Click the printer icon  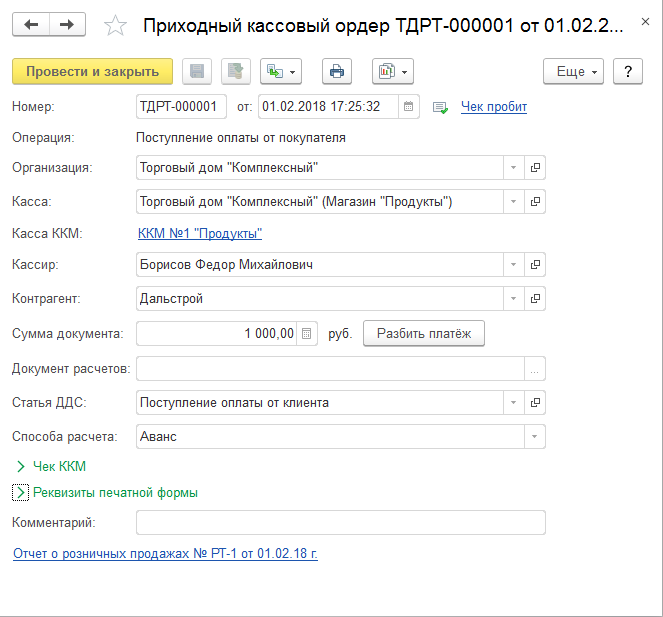[337, 72]
